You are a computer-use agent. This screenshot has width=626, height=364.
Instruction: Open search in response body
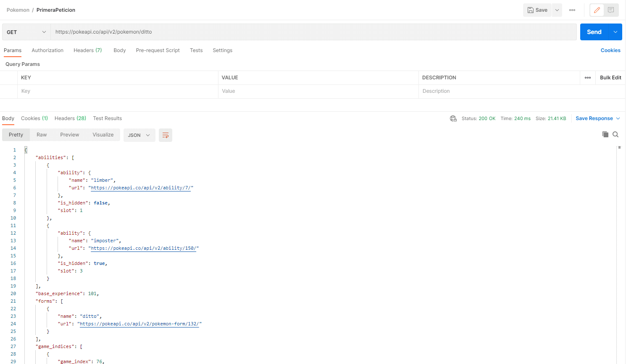coord(615,134)
